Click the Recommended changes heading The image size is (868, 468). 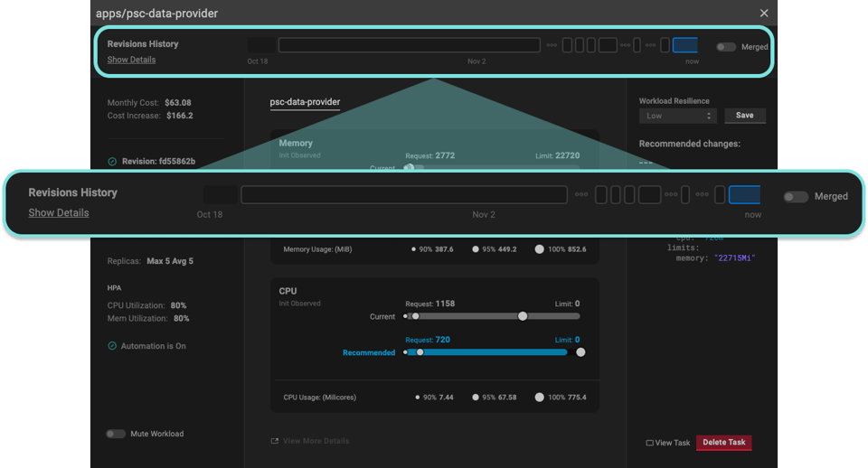(689, 144)
